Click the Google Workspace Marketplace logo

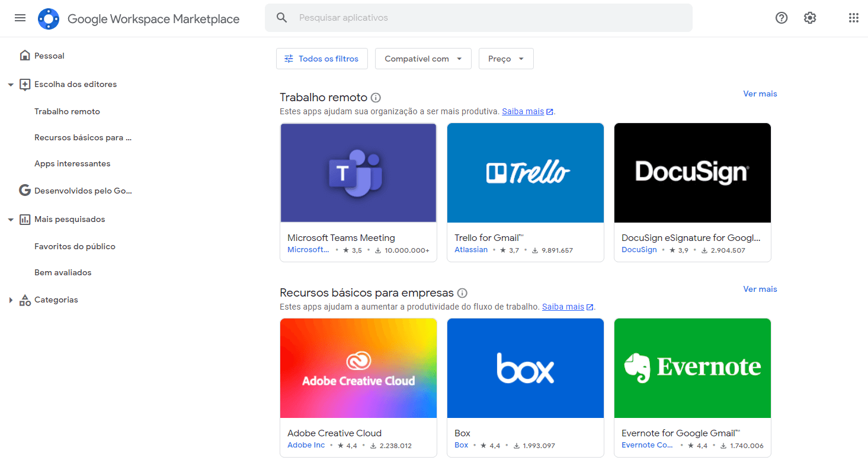tap(49, 18)
